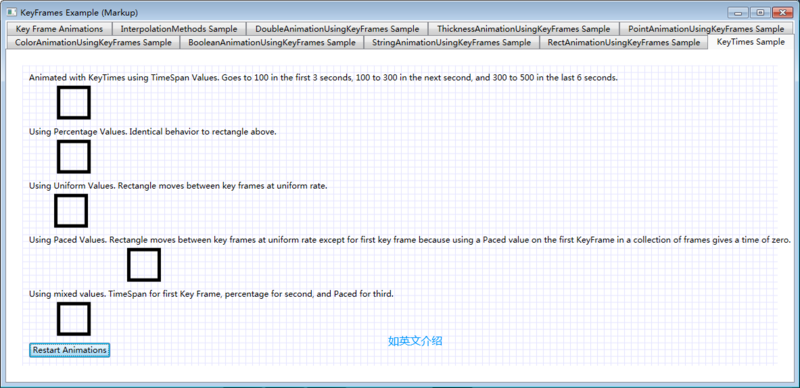This screenshot has height=388, width=800.
Task: Open BooleanAnimationUsingKeyFrames Sample tab
Action: pos(272,42)
